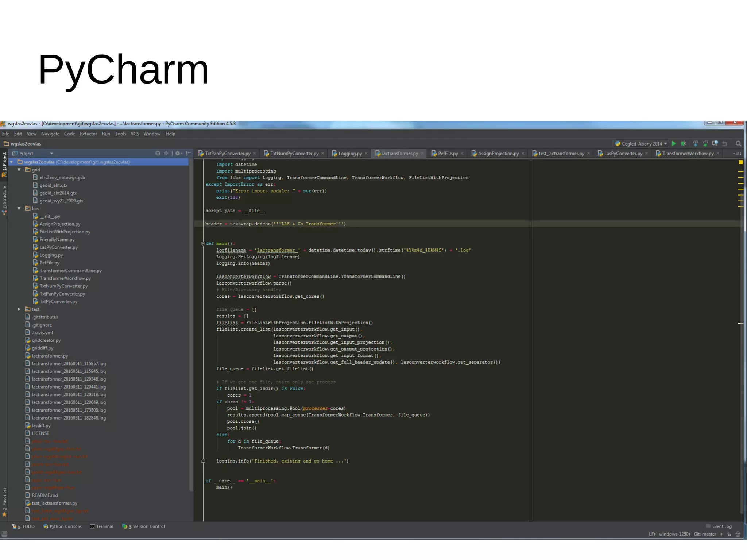The height and width of the screenshot is (560, 747).
Task: Toggle the 1: Project side tab
Action: click(4, 165)
